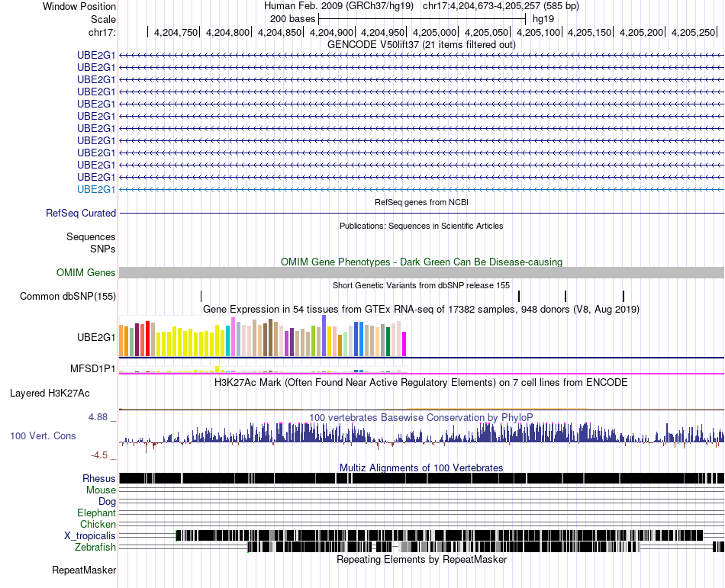Screen dimensions: 725x588
Task: Click the Chicken alignment label
Action: click(x=98, y=524)
